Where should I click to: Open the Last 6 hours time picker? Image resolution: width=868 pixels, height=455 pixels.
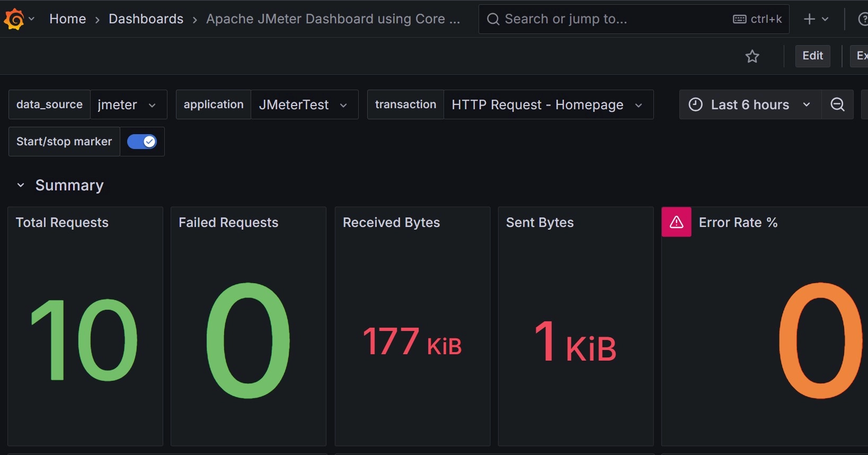click(750, 104)
